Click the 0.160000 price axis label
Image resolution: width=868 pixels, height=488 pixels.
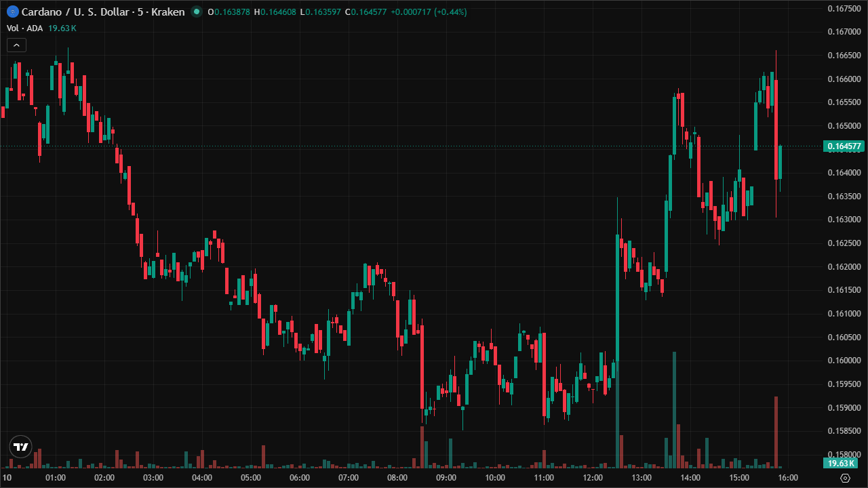click(844, 361)
